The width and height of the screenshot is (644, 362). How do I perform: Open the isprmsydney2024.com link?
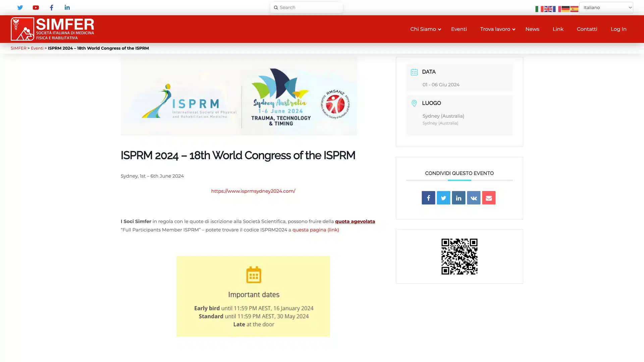(253, 191)
